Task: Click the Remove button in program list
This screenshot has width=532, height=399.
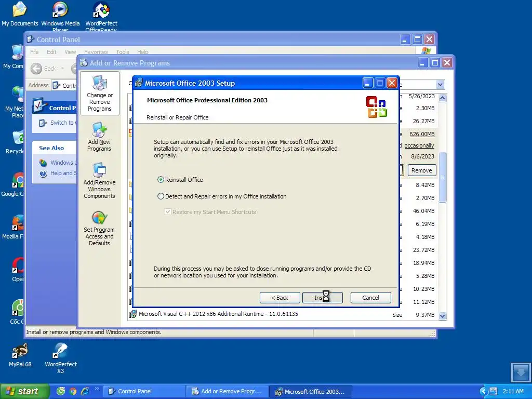Action: (422, 170)
